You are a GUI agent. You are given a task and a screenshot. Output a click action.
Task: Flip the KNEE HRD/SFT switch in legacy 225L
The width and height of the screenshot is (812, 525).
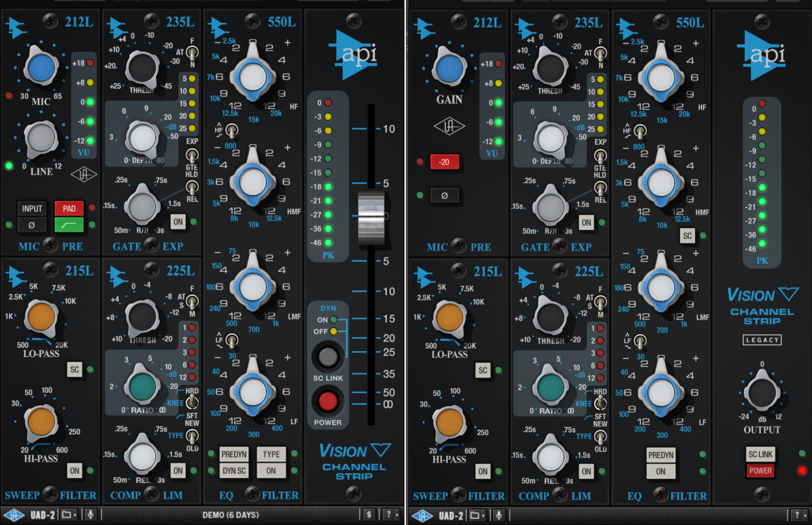pos(601,404)
